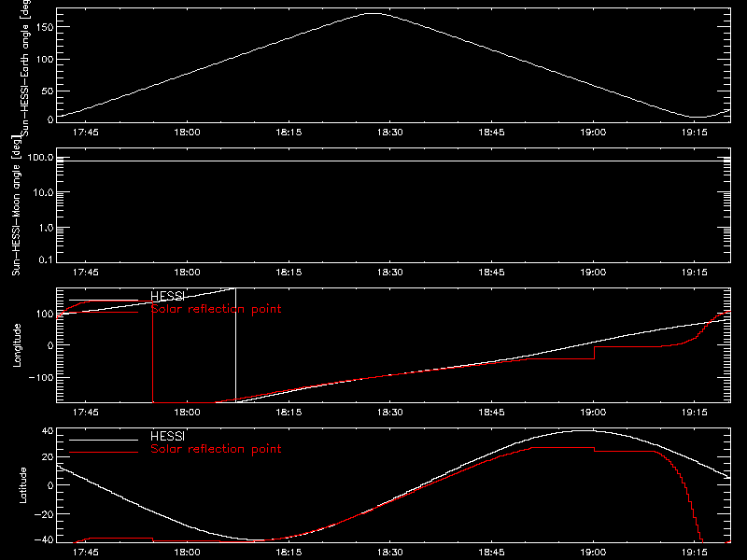
Task: Click 18:00 time label under Earth angle plot
Action: (188, 132)
